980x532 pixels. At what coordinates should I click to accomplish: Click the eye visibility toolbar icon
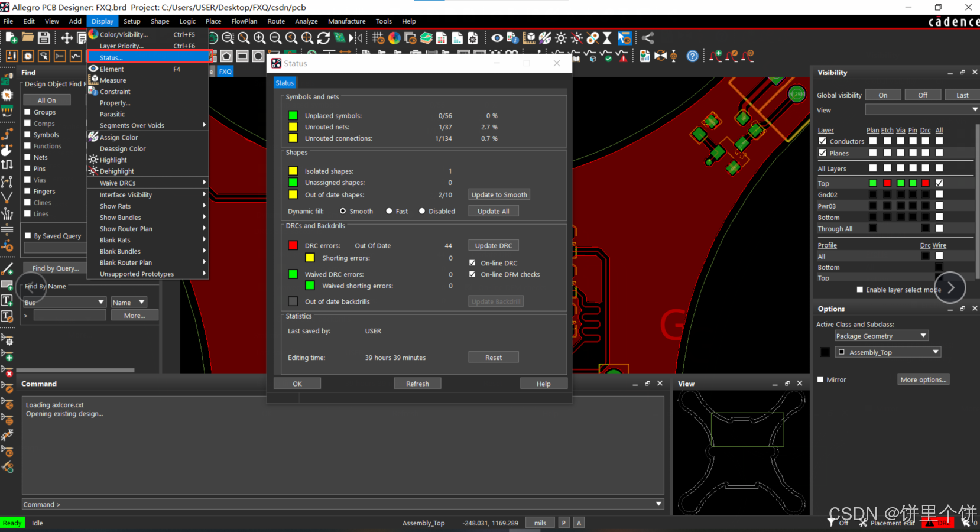(497, 38)
